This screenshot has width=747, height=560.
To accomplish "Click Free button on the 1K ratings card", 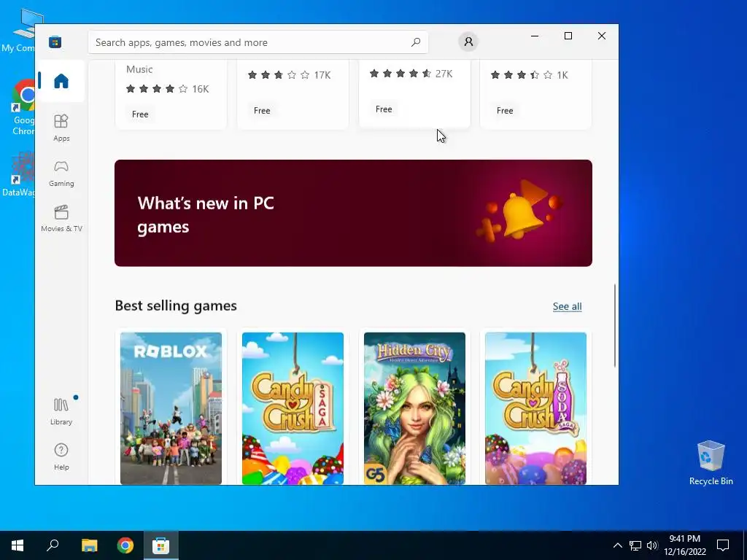I will tap(505, 111).
